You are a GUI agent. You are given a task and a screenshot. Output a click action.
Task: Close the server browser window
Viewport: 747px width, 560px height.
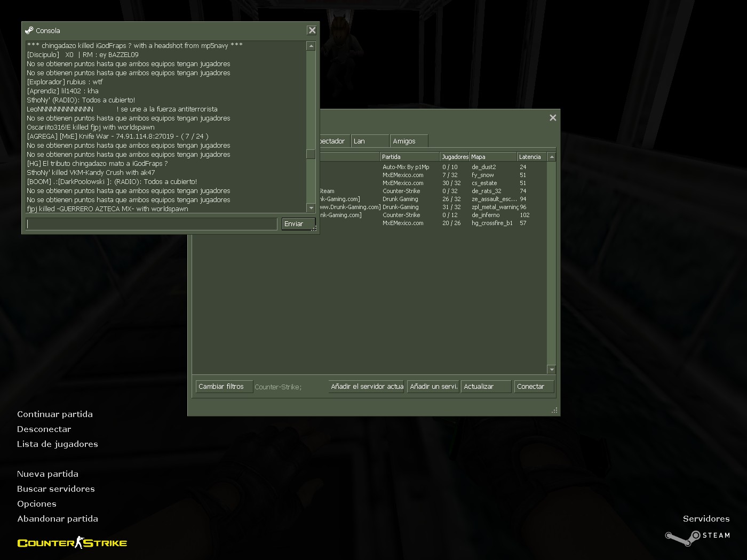pyautogui.click(x=553, y=117)
